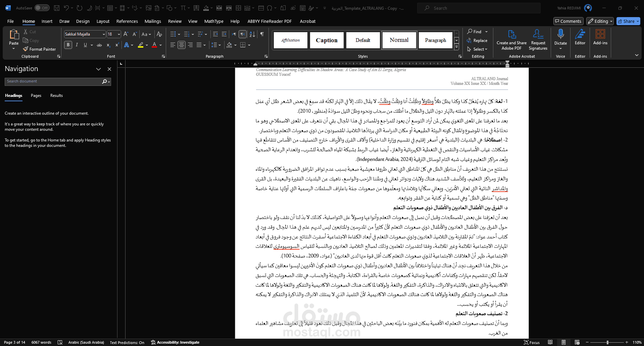Open Focus mode from status bar
This screenshot has width=644, height=346.
click(532, 342)
